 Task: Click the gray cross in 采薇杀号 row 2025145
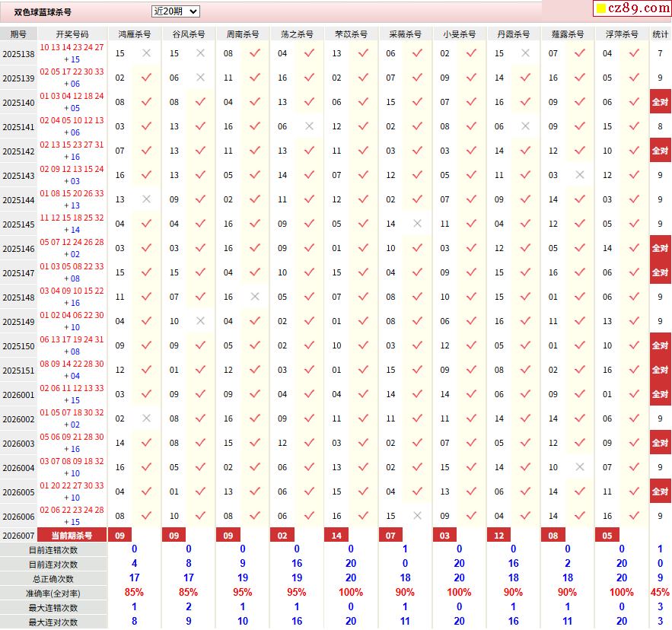tap(417, 224)
